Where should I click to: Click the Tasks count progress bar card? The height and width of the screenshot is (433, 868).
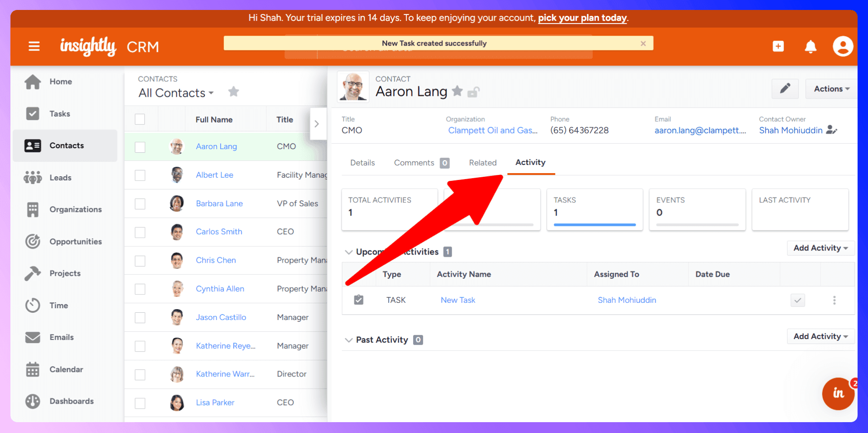click(x=594, y=210)
